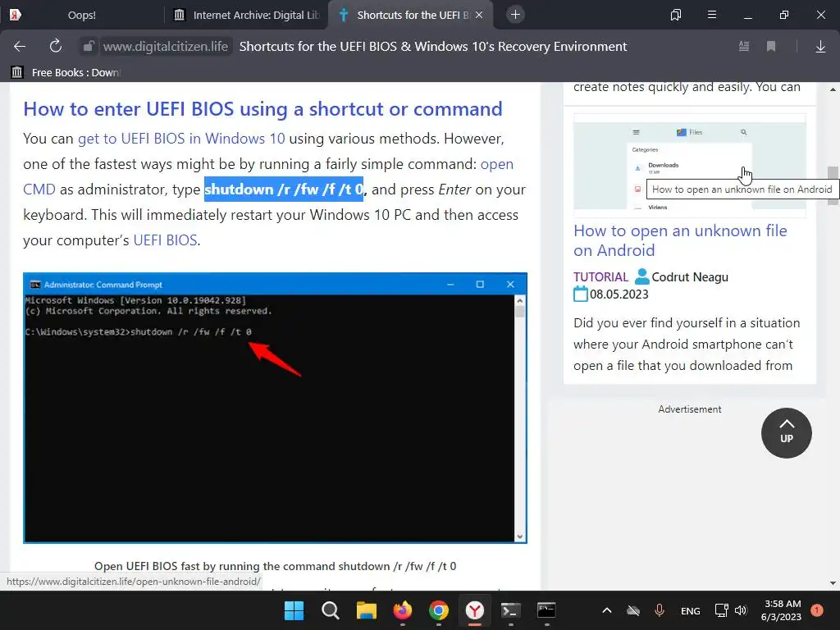Click the cloud sync tray icon
The image size is (840, 630).
pyautogui.click(x=633, y=610)
